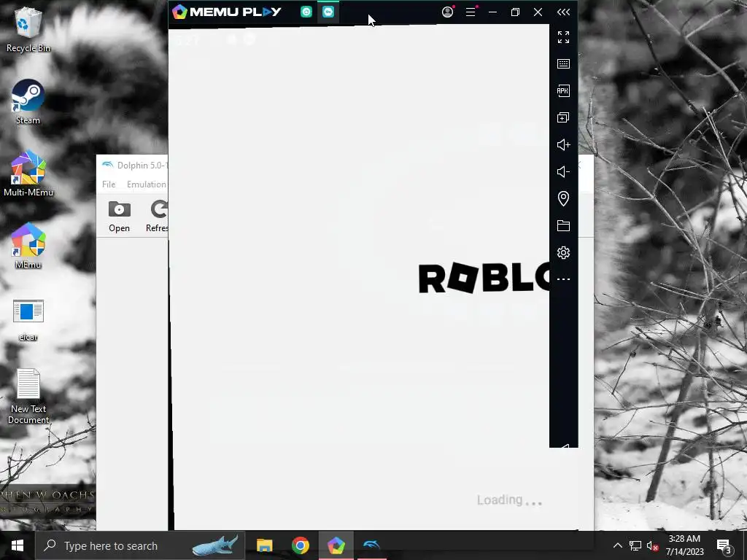Switch to the first MEmu home tab

click(306, 12)
